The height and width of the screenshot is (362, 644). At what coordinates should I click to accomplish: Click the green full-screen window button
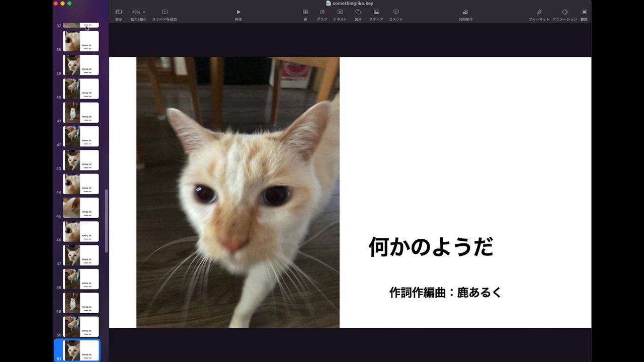(69, 4)
